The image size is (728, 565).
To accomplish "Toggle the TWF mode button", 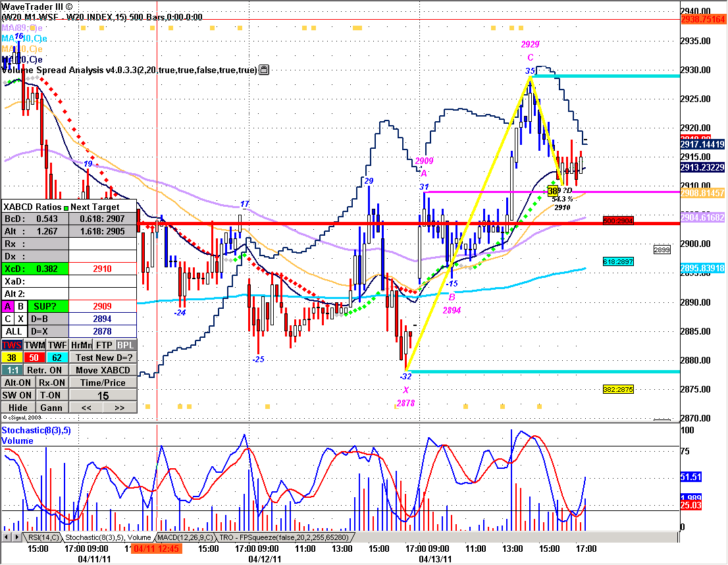I will pyautogui.click(x=57, y=345).
